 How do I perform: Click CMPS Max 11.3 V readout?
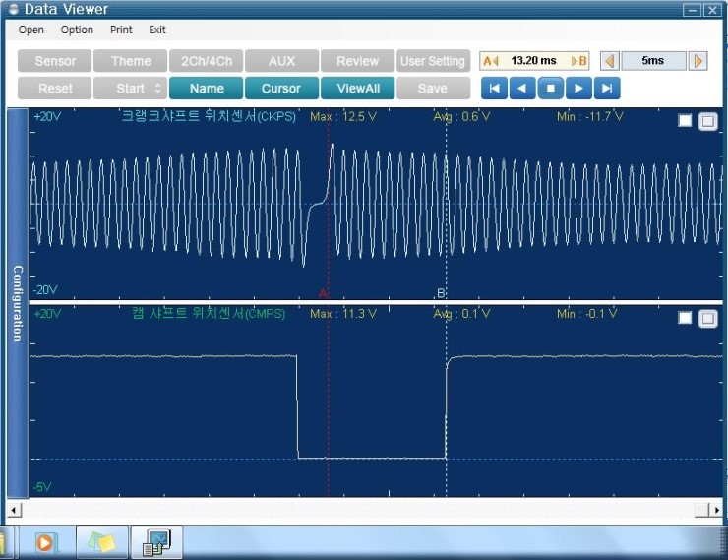click(343, 314)
